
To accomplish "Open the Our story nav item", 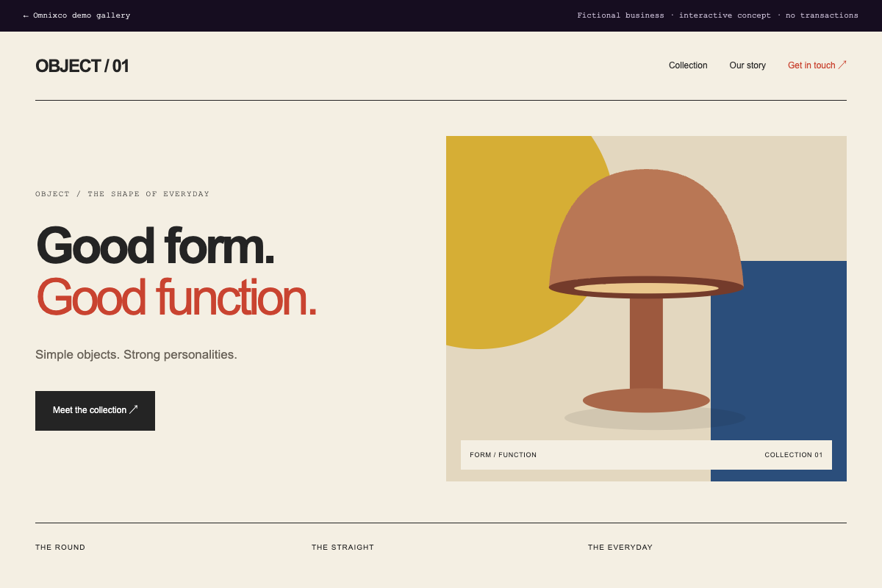I will click(747, 65).
